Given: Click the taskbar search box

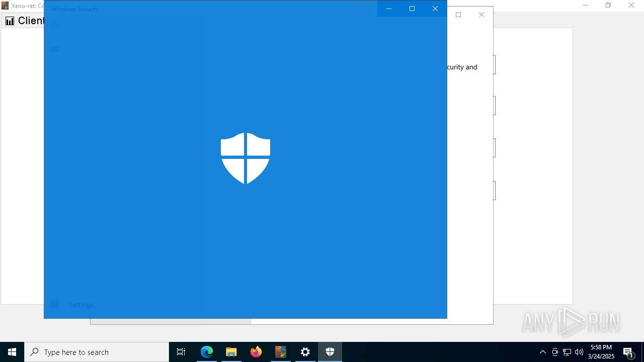Looking at the screenshot, I should click(97, 352).
